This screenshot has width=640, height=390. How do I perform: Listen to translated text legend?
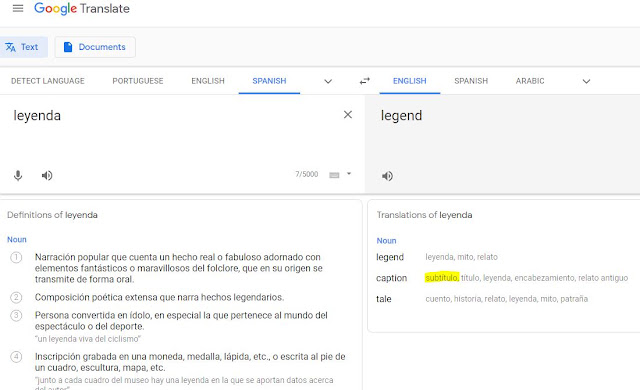[x=387, y=176]
